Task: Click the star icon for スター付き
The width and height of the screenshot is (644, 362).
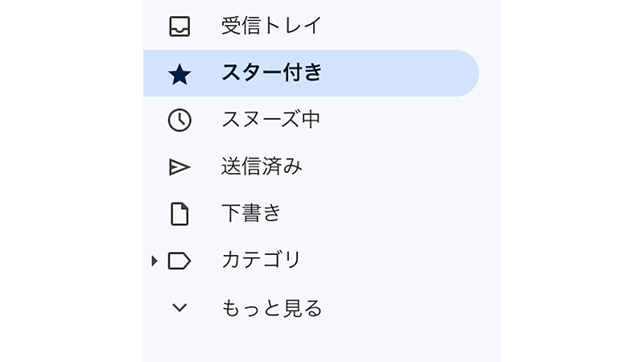Action: 180,74
